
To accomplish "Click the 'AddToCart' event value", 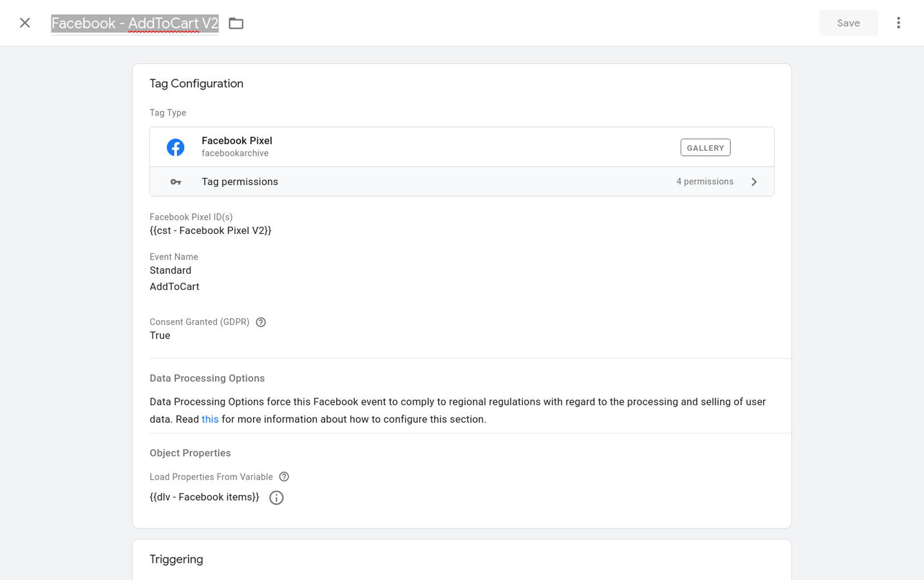I will tap(174, 287).
